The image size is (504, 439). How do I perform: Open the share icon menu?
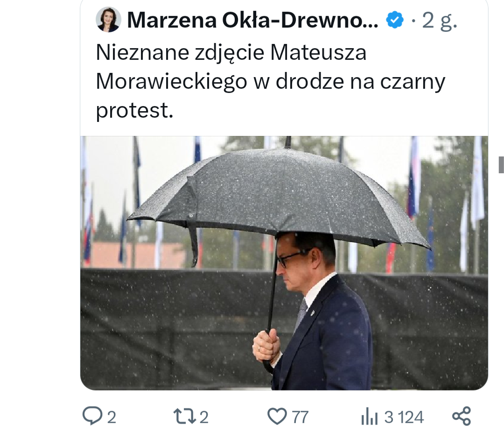pyautogui.click(x=462, y=416)
